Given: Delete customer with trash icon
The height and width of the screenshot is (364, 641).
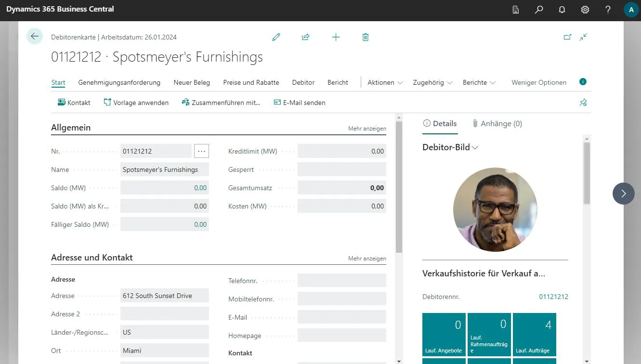Looking at the screenshot, I should pos(366,37).
